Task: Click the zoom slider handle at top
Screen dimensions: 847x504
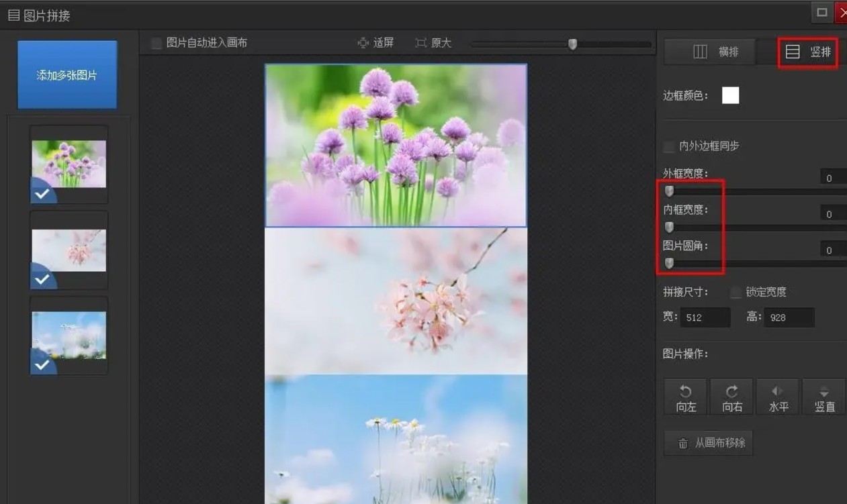Action: click(572, 44)
